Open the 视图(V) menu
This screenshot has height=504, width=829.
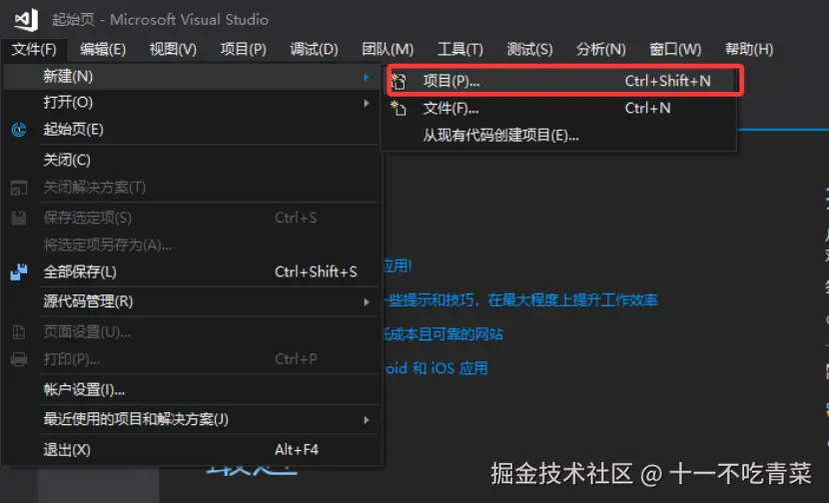[173, 50]
